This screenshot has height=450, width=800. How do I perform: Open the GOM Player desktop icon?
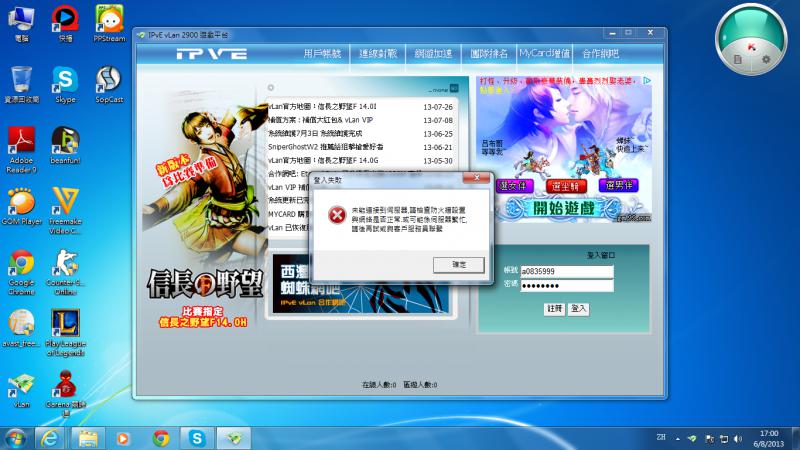coord(21,207)
